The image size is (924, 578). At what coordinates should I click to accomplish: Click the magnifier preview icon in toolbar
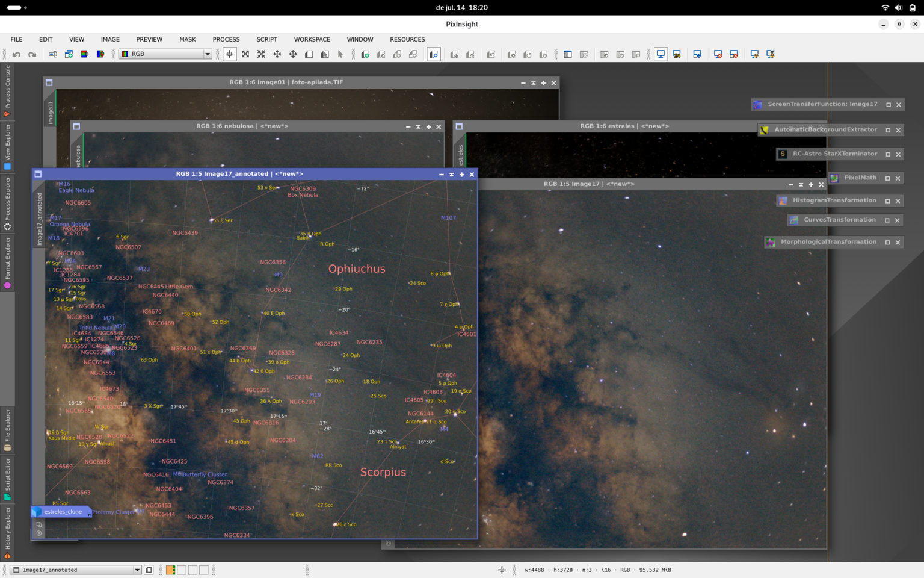coord(434,54)
